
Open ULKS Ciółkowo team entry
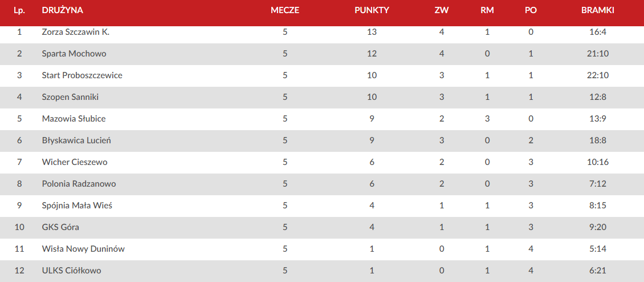click(71, 271)
